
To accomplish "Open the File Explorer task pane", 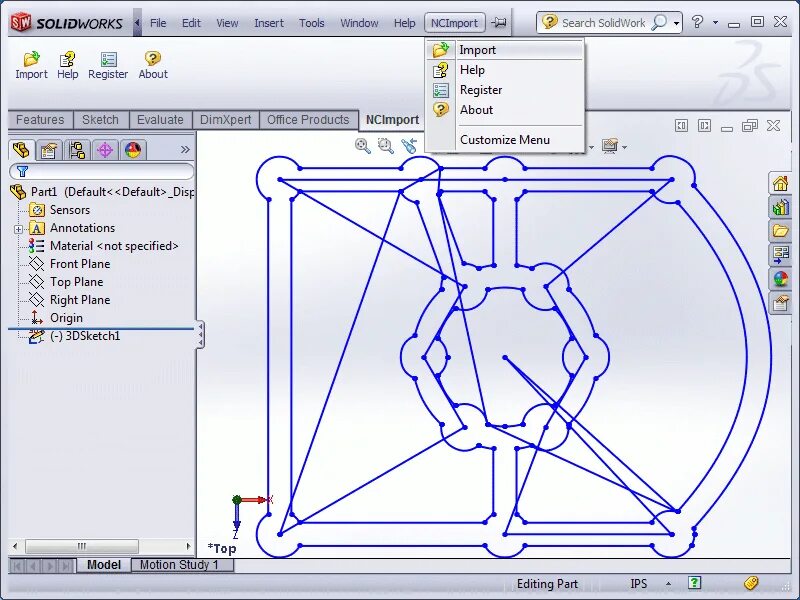I will point(780,231).
